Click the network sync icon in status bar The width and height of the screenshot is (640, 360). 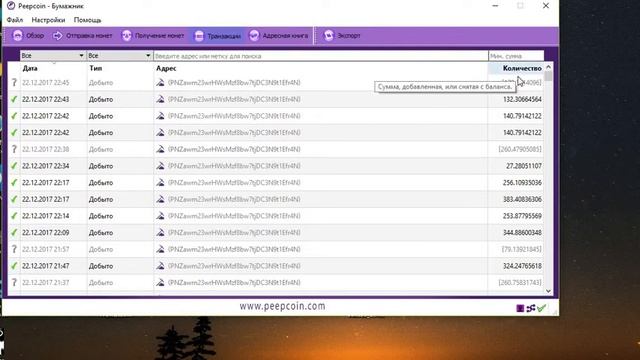pyautogui.click(x=531, y=308)
